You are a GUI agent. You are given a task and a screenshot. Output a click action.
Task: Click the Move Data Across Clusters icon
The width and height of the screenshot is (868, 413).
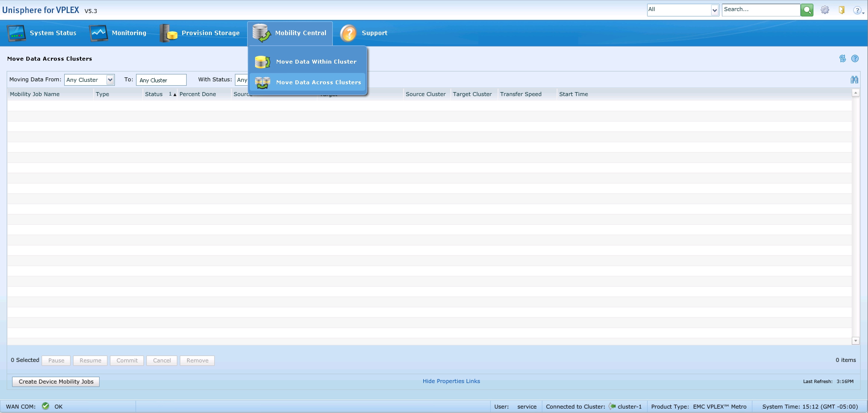tap(262, 82)
